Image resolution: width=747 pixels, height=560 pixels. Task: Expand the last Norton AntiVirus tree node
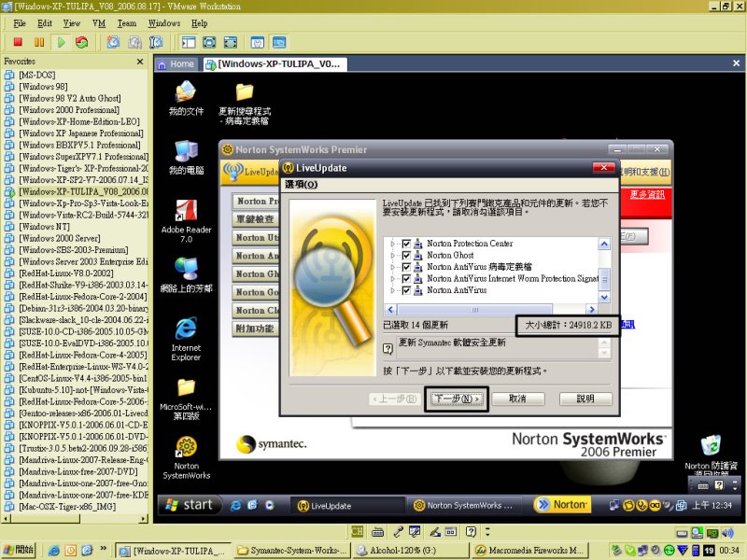[393, 290]
